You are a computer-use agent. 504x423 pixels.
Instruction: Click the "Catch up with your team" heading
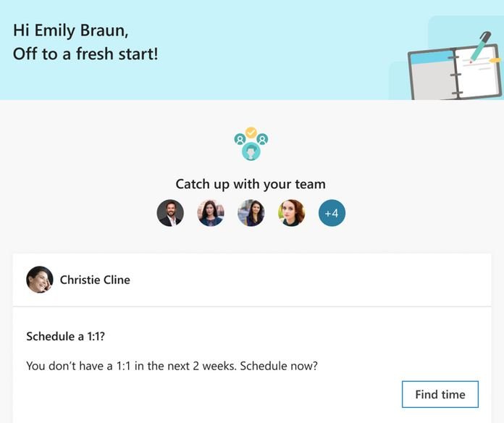251,184
